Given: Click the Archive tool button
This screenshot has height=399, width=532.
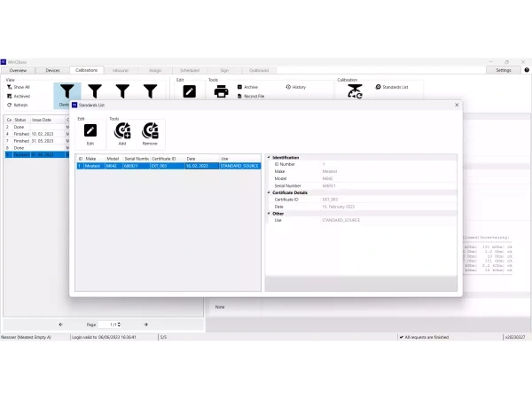Looking at the screenshot, I should click(247, 87).
